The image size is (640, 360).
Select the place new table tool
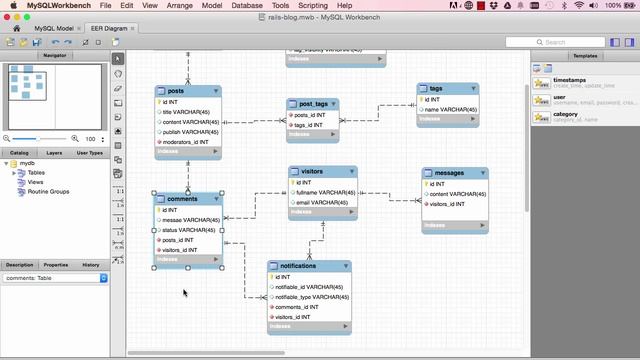pyautogui.click(x=118, y=146)
